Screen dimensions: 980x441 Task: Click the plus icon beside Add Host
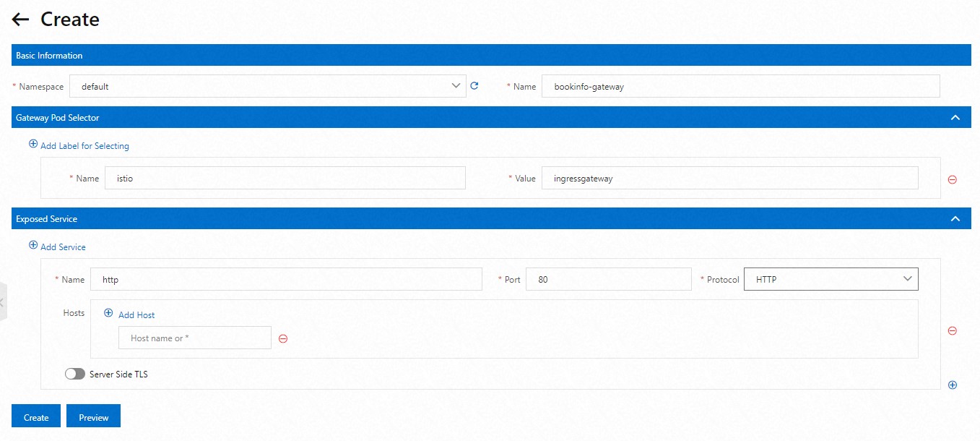click(x=109, y=314)
